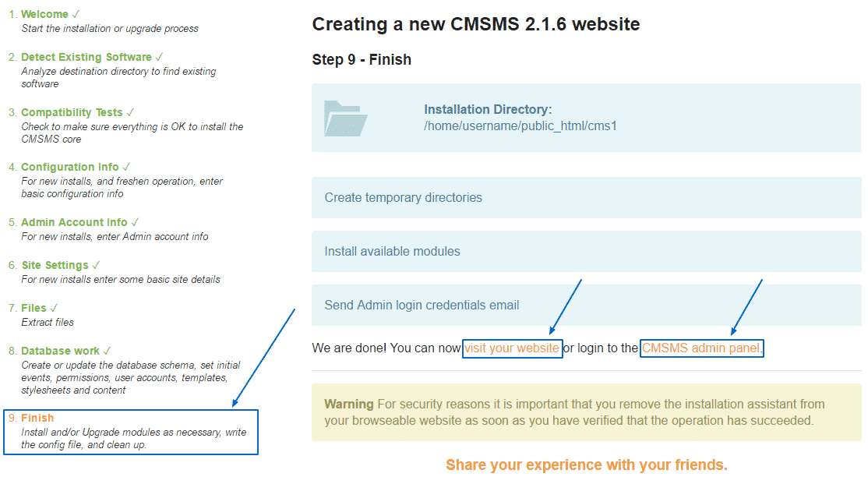Click the 'Step 9 - Finish' heading
The image size is (868, 477).
click(x=362, y=60)
